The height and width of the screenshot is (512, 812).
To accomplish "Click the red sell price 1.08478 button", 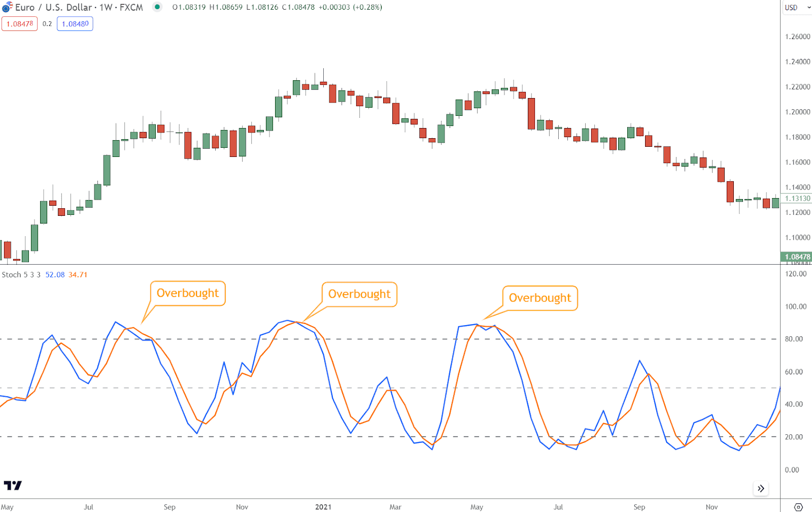I will pos(19,24).
